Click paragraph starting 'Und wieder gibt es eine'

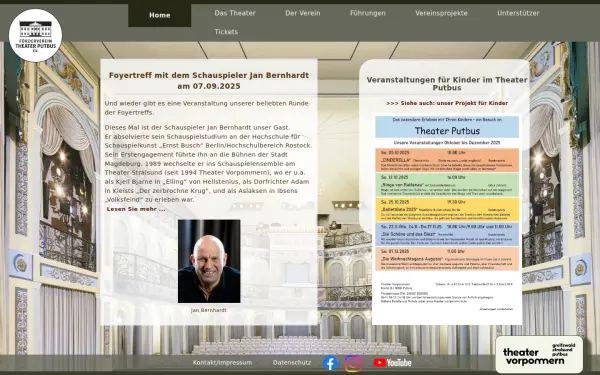coord(207,108)
